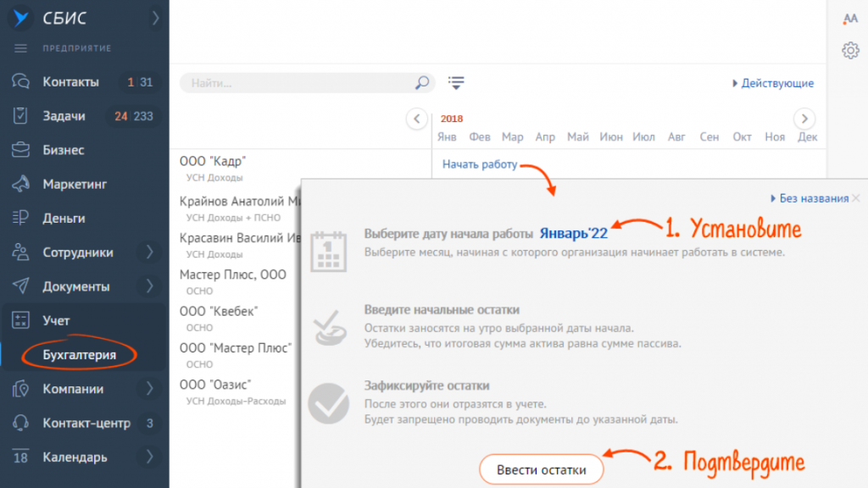Image resolution: width=868 pixels, height=488 pixels.
Task: Open the list filter icon
Action: coord(456,83)
